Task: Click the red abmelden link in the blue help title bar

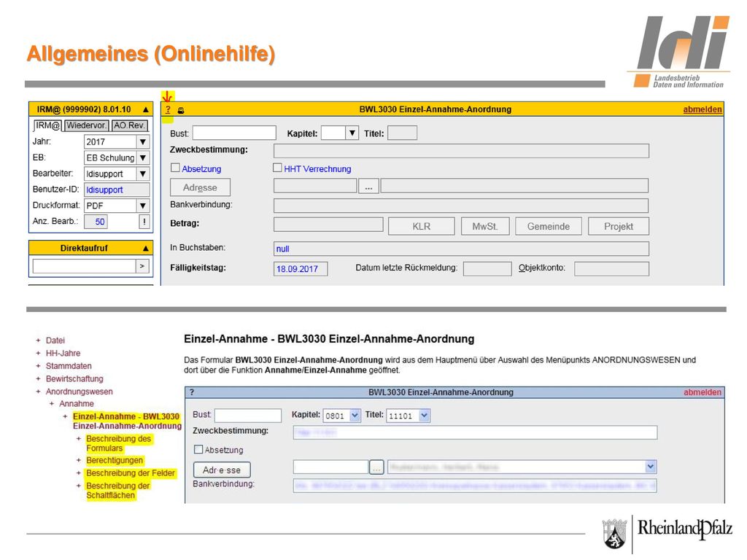Action: (x=703, y=392)
